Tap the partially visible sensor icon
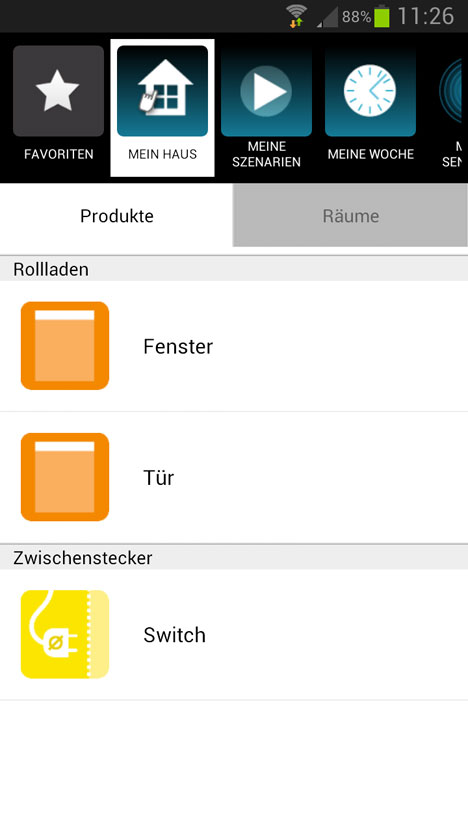The image size is (468, 832). click(x=452, y=91)
